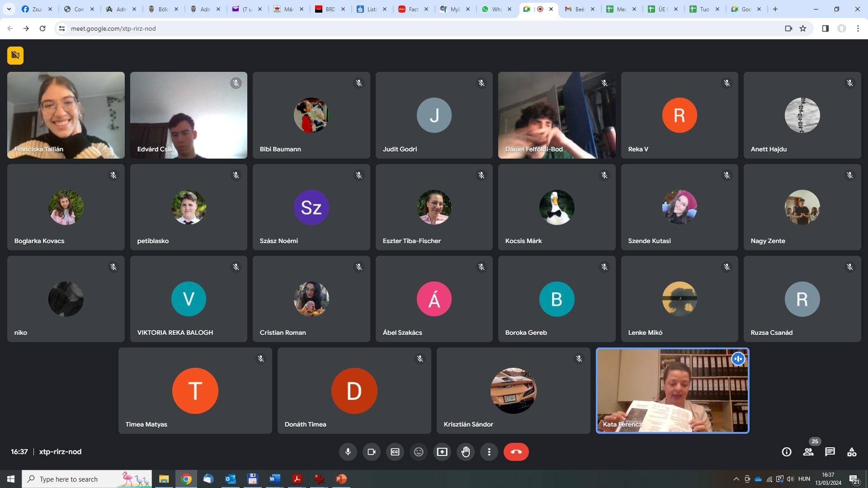Open the chat with everyone icon

830,452
